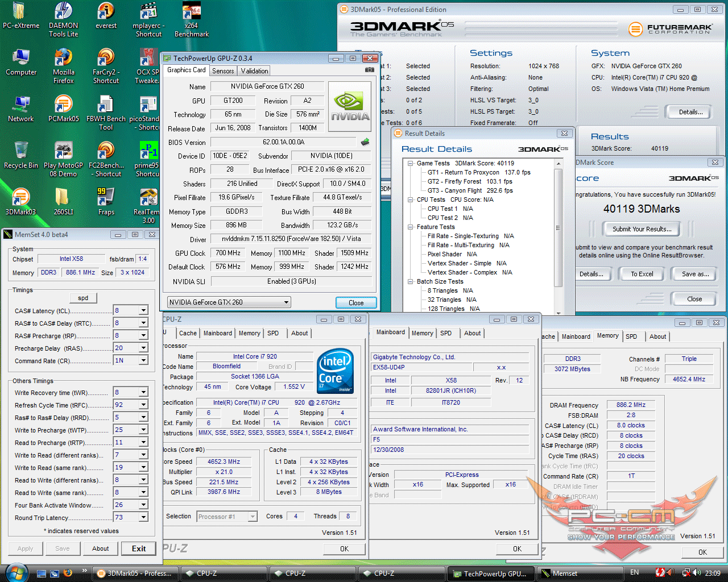The width and height of the screenshot is (728, 582).
Task: Click Save as button in 3DMark Score
Action: click(696, 274)
